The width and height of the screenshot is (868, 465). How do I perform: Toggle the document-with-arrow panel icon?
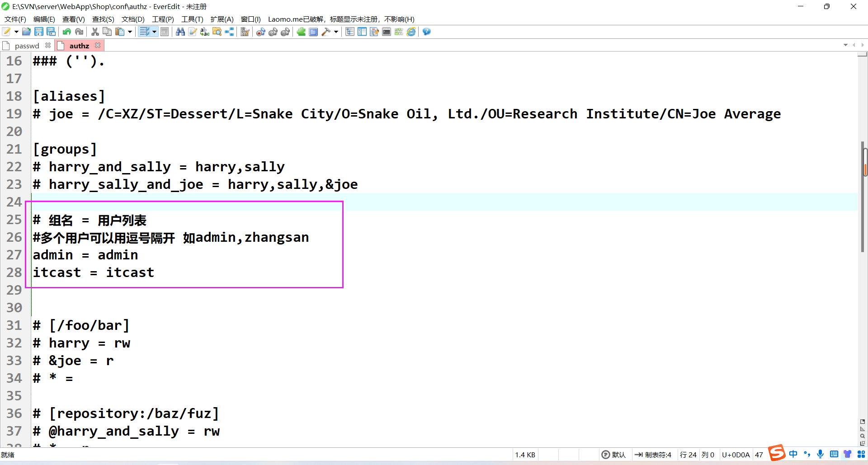tap(374, 32)
